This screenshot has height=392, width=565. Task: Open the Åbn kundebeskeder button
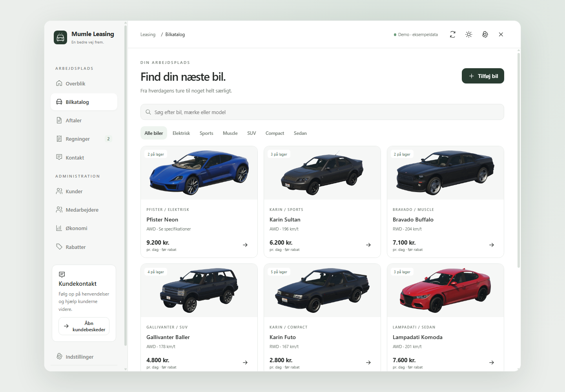84,326
